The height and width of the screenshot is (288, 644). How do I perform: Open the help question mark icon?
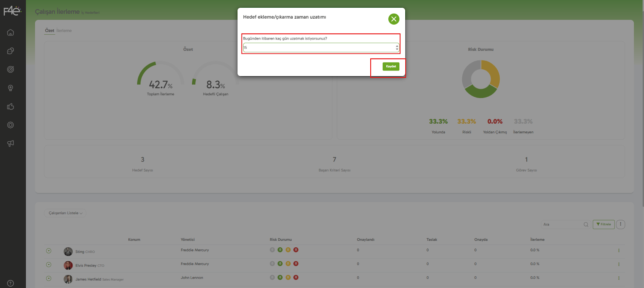click(x=10, y=283)
